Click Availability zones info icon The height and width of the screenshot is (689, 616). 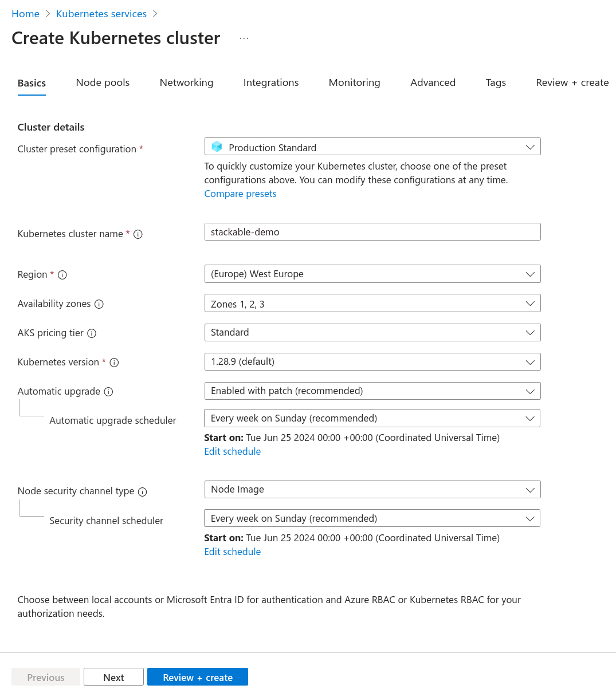[99, 304]
